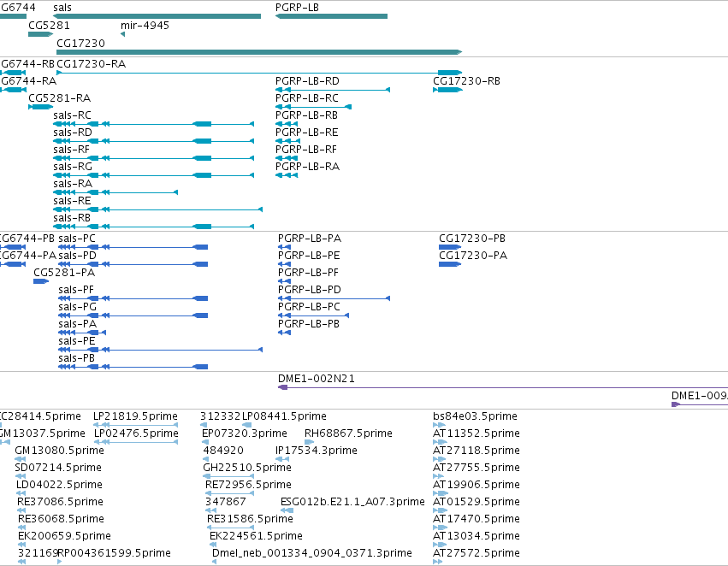Click the PGRP-LB-PF protein label

pos(308,273)
